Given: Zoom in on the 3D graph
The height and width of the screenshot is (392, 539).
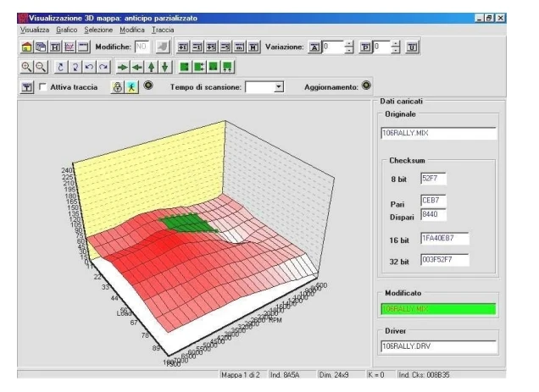Looking at the screenshot, I should 26,67.
